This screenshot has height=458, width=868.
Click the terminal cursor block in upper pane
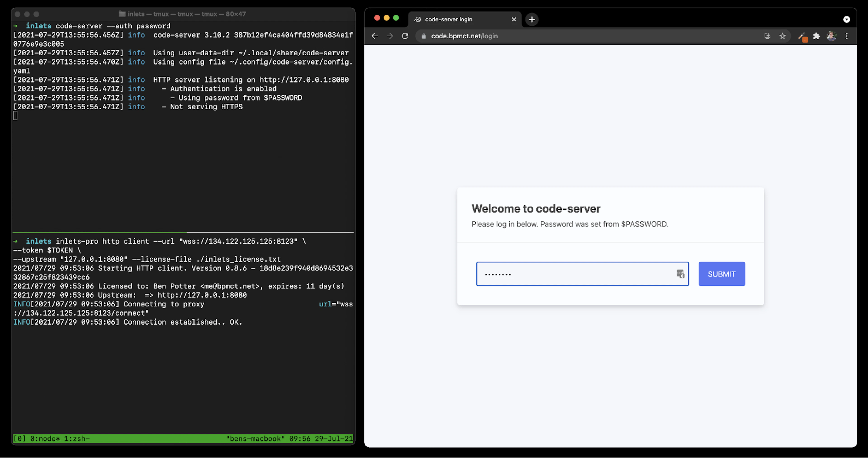(15, 116)
